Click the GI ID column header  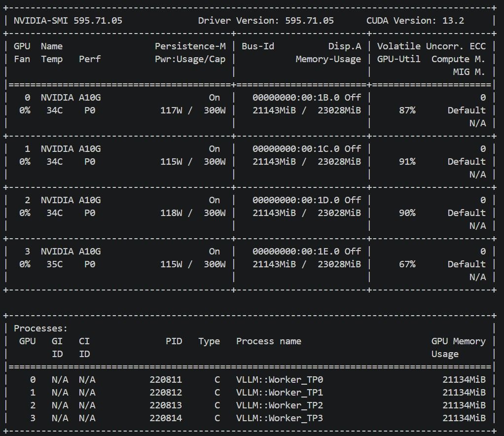click(57, 348)
